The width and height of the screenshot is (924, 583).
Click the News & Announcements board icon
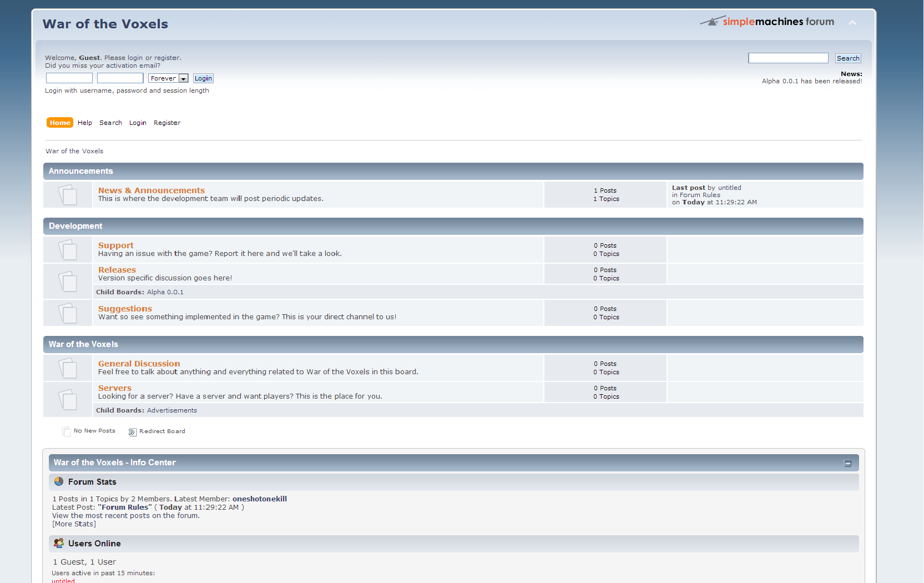68,194
